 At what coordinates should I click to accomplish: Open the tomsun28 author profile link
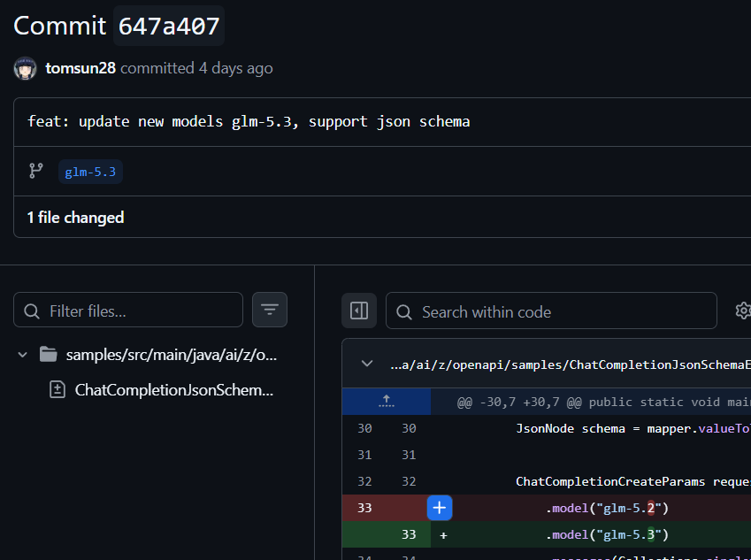pos(80,68)
